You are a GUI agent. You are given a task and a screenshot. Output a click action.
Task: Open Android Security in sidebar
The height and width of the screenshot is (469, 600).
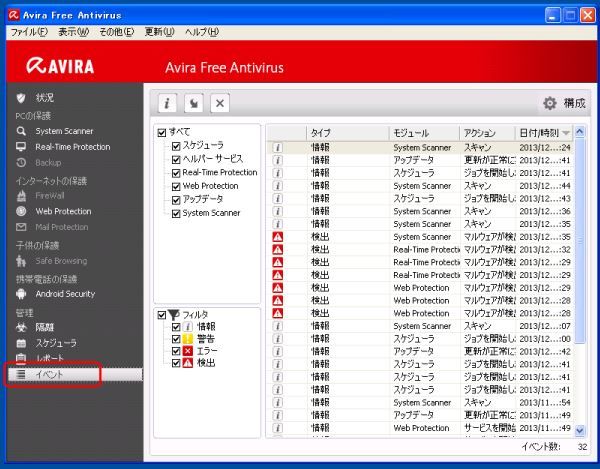[x=55, y=294]
